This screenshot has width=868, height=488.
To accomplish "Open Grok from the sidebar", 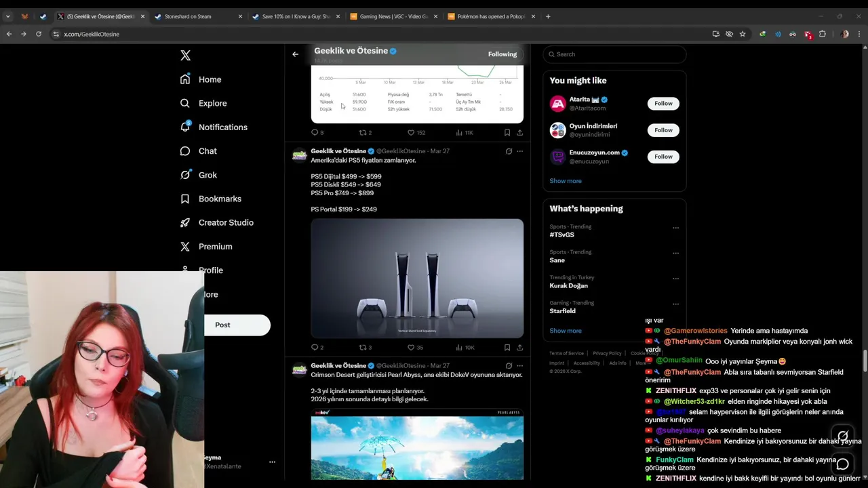I will [198, 175].
